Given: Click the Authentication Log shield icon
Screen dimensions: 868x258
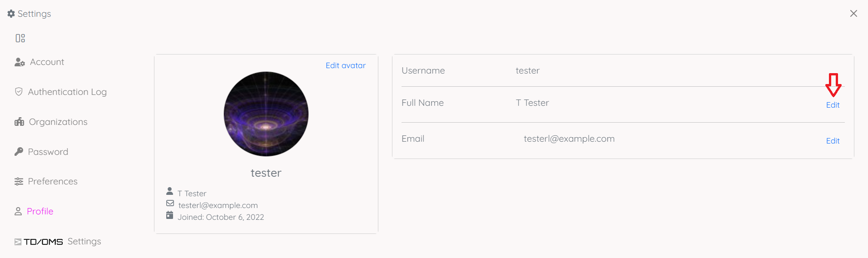Looking at the screenshot, I should point(19,92).
